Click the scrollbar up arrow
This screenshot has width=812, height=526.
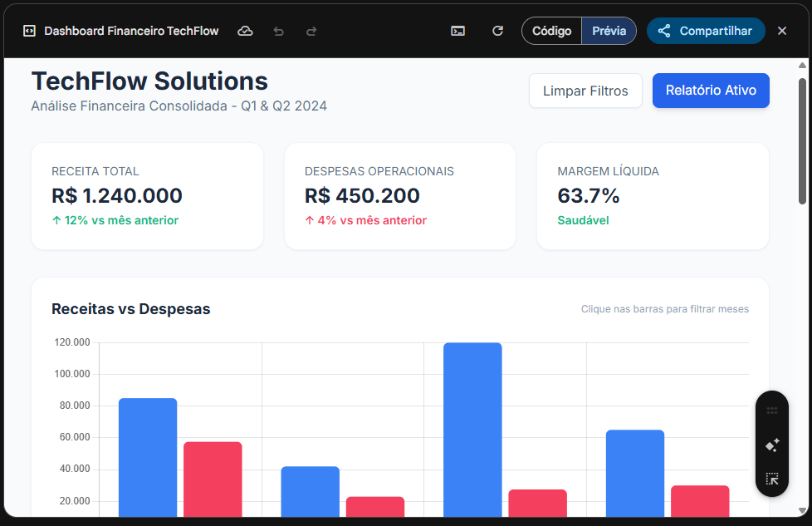click(802, 66)
